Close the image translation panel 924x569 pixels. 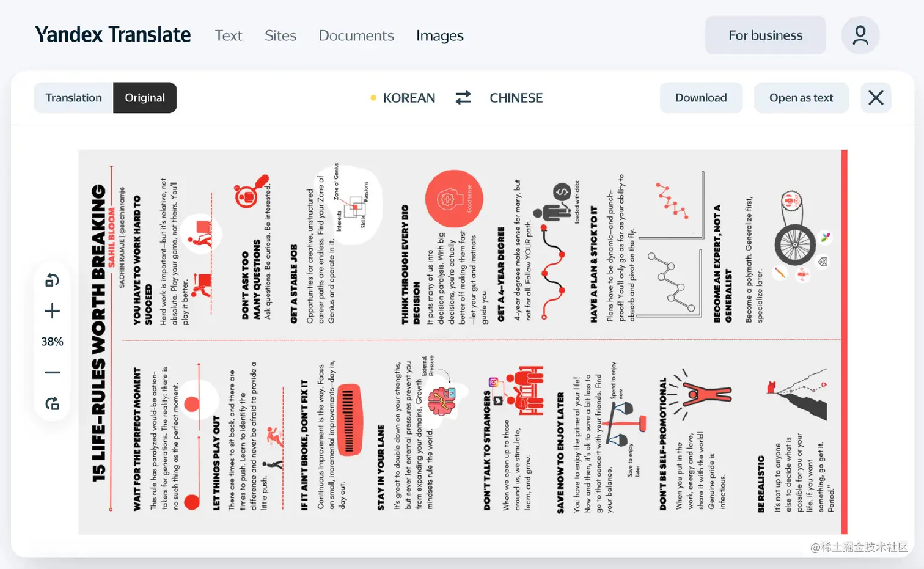(x=876, y=98)
